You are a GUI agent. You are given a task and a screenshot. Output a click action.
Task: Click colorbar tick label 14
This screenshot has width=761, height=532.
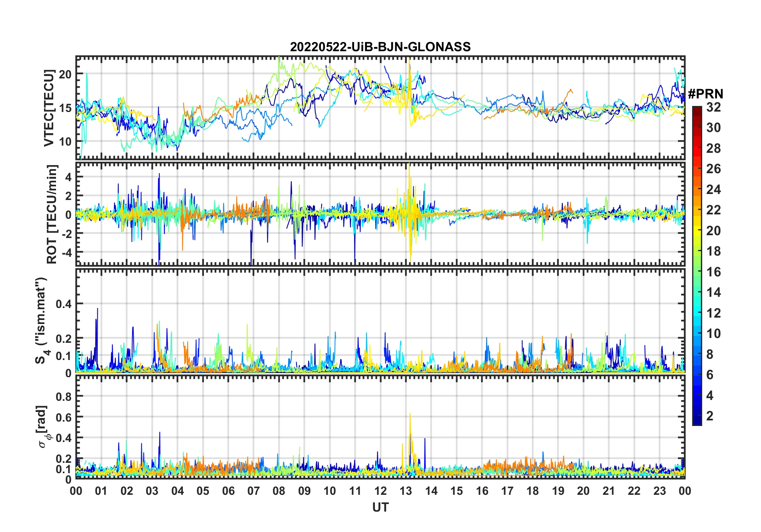(x=713, y=292)
